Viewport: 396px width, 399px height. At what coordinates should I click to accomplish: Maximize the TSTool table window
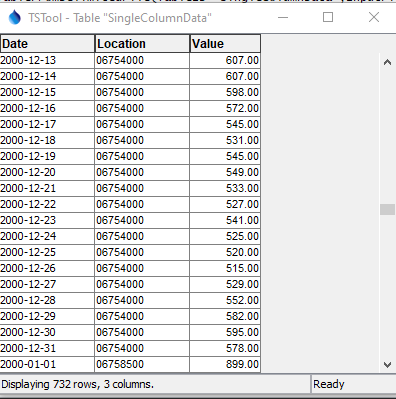click(x=328, y=17)
